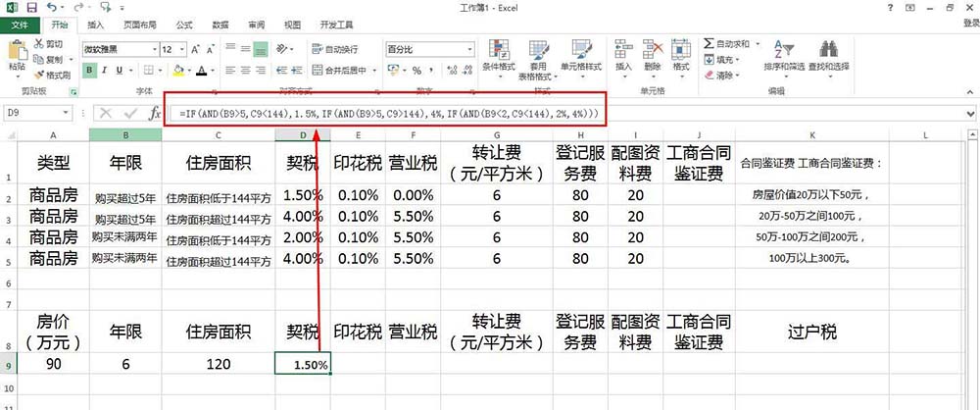Toggle Wrap Text (自动换行)

tap(334, 49)
